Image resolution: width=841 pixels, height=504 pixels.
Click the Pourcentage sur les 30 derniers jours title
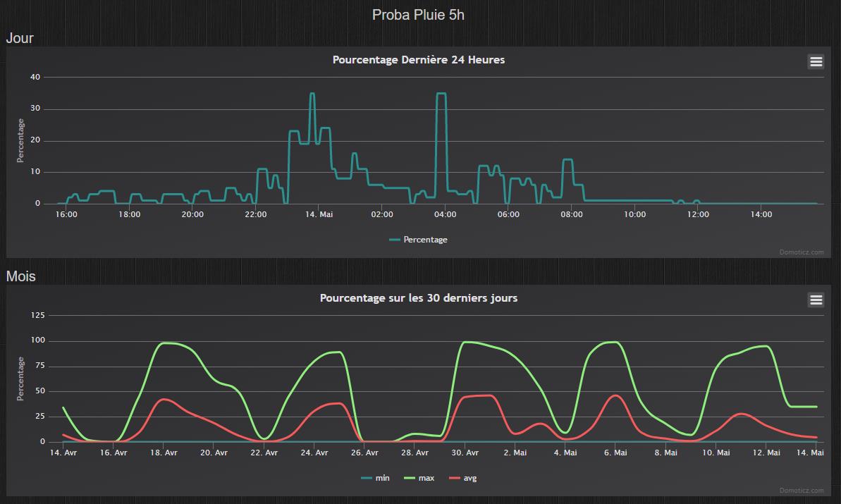(x=418, y=297)
